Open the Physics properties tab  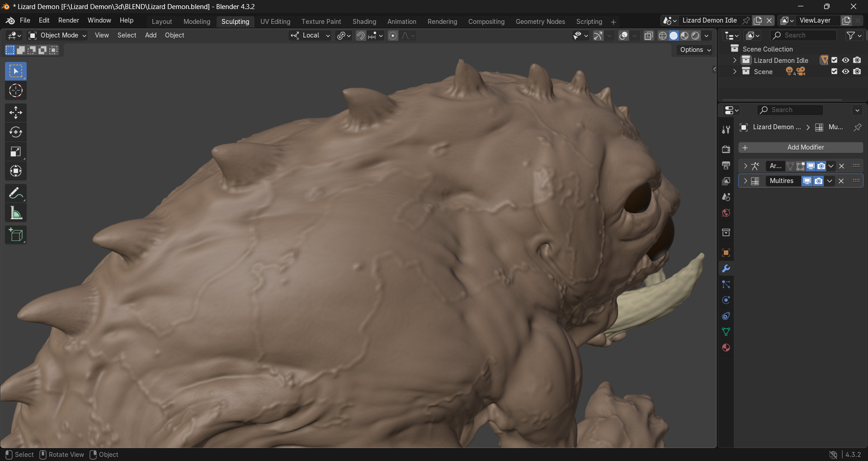tap(726, 300)
